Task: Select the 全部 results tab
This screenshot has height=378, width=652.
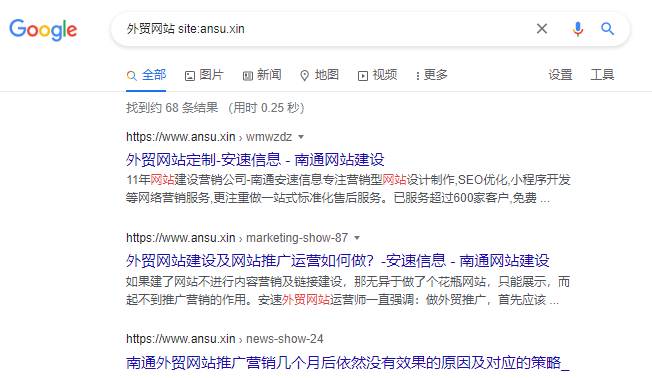Action: (x=146, y=75)
